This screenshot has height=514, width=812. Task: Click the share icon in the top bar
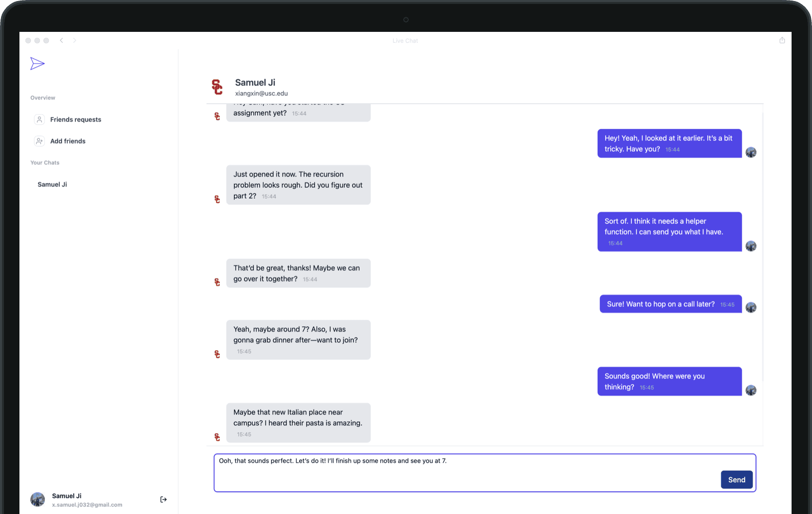tap(782, 40)
